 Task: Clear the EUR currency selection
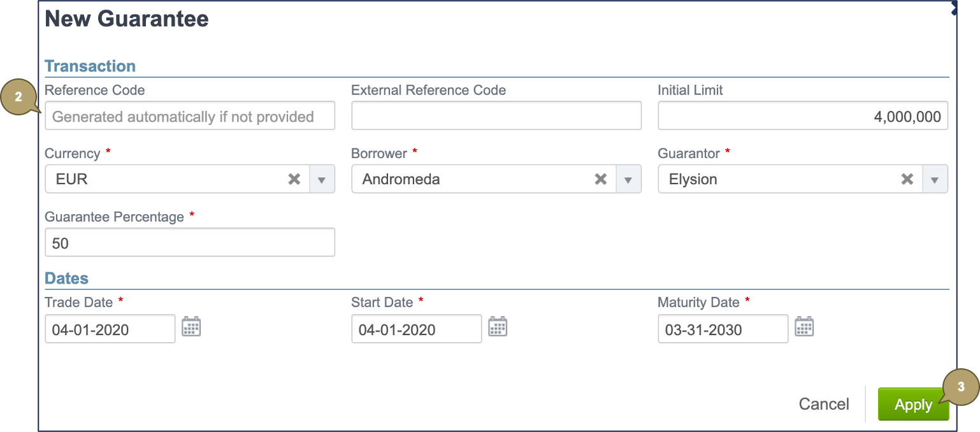pyautogui.click(x=294, y=179)
